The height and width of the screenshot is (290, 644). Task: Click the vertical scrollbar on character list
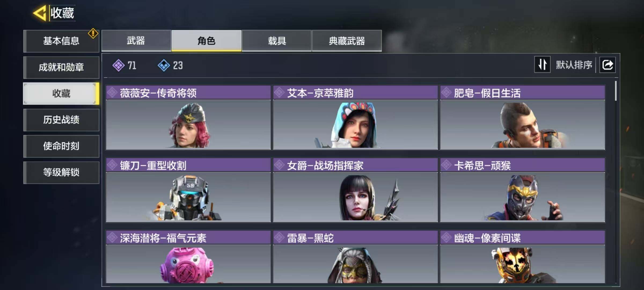pyautogui.click(x=616, y=91)
